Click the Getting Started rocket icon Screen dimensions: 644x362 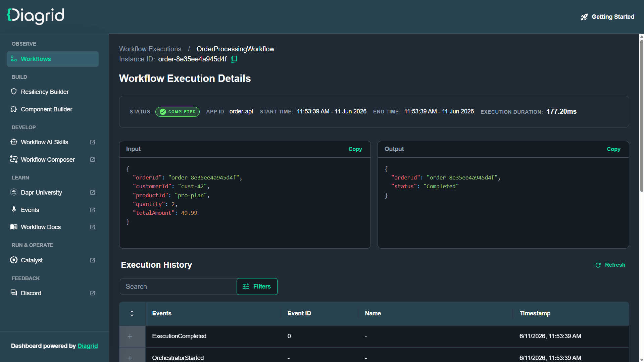tap(584, 17)
